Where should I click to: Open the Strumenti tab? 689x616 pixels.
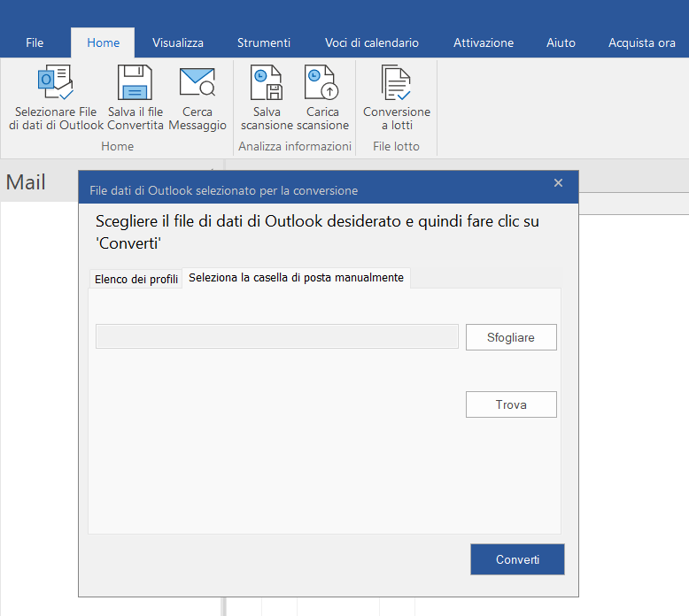coord(264,42)
